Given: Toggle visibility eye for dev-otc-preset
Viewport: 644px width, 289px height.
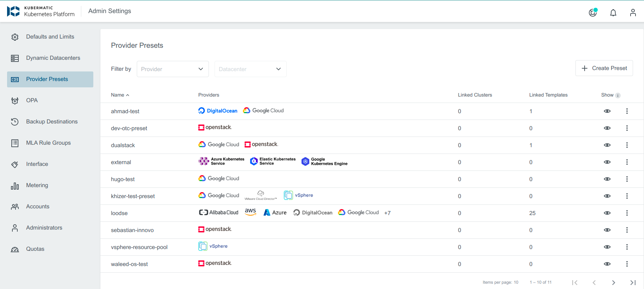Looking at the screenshot, I should [x=607, y=128].
